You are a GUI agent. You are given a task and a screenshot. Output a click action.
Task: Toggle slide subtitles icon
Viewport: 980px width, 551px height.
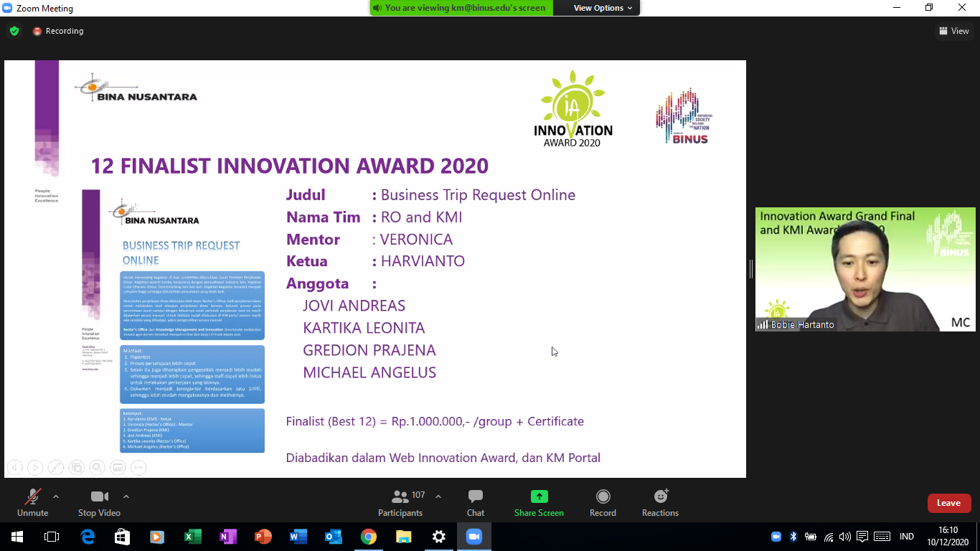118,468
